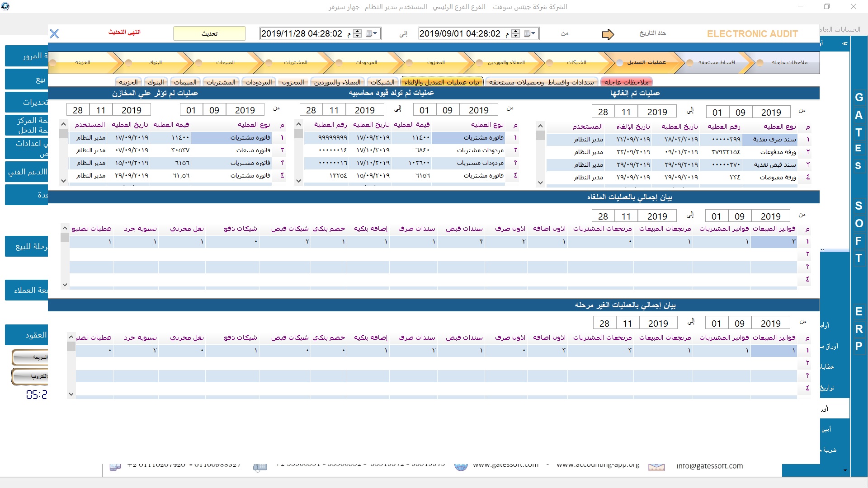Switch to the العملاء والموردين tab
The width and height of the screenshot is (868, 488).
pyautogui.click(x=337, y=82)
